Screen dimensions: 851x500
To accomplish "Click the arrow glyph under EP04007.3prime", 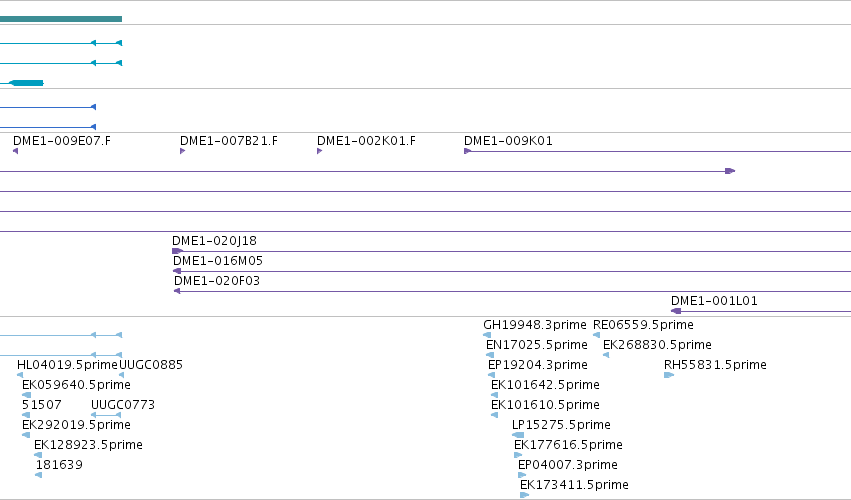I will [x=522, y=475].
